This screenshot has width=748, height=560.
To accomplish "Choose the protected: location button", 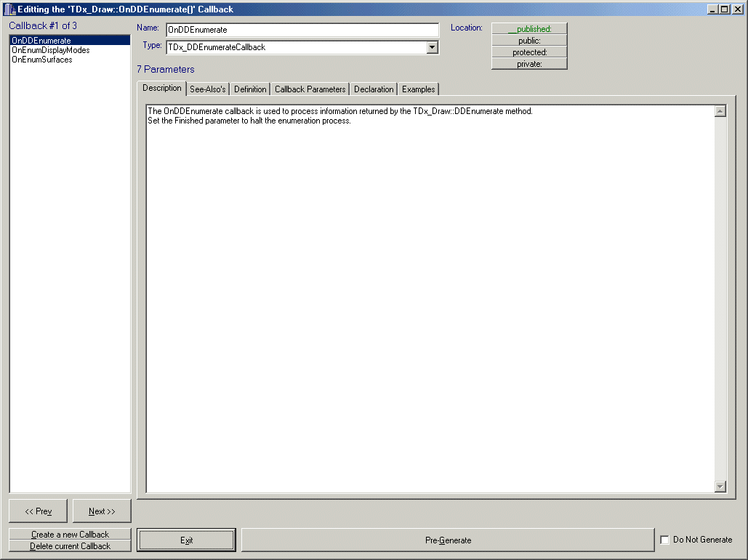I will (529, 52).
